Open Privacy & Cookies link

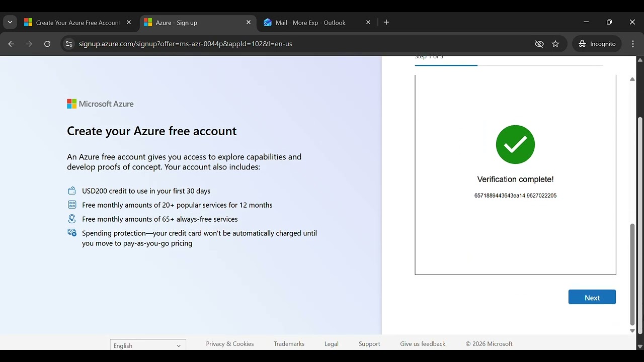tap(230, 344)
